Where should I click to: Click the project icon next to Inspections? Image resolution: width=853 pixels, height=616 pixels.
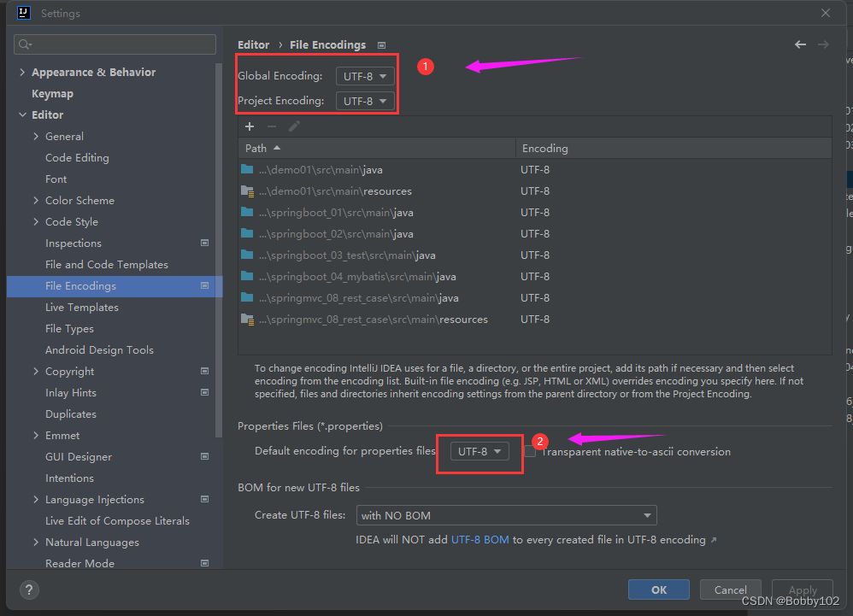click(204, 243)
